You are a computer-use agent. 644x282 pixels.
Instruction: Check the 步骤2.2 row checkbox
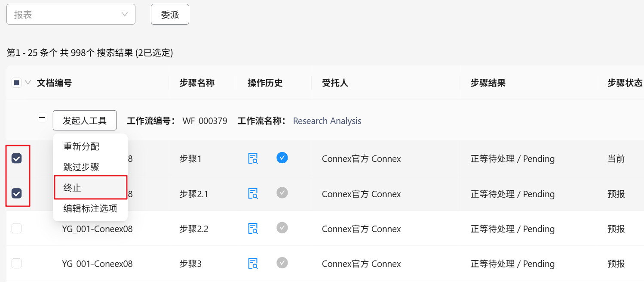tap(17, 229)
